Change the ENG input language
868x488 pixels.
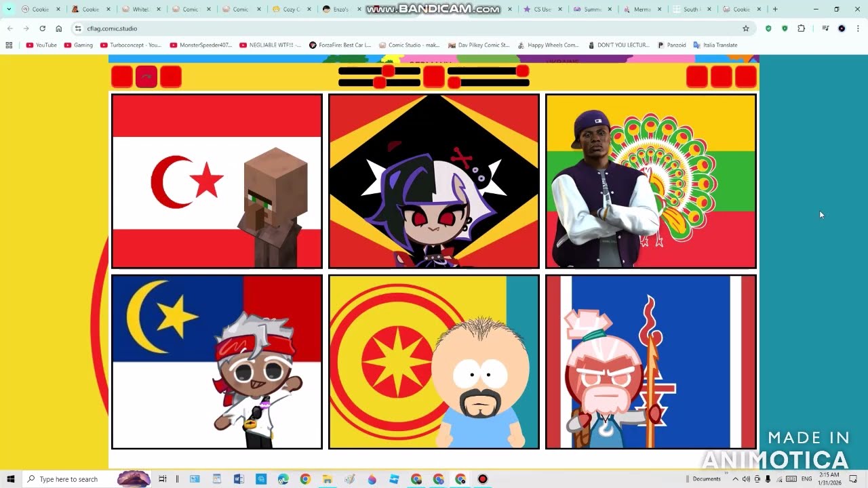point(806,479)
